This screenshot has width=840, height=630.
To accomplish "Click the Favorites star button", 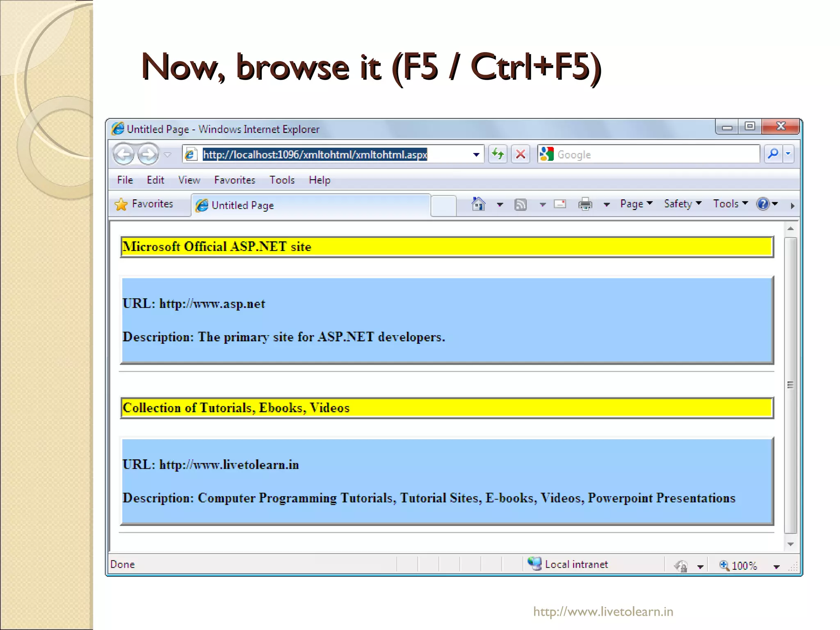I will (144, 204).
